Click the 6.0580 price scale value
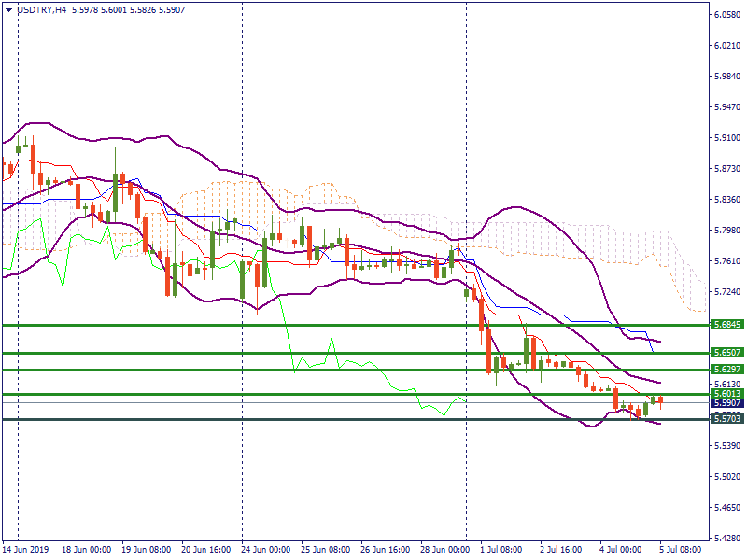The image size is (747, 560). click(726, 15)
